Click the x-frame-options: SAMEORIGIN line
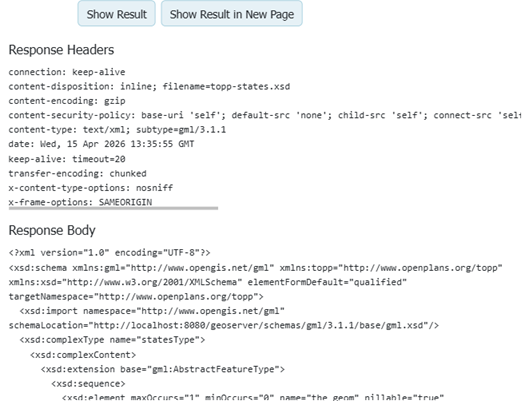Screen dimensions: 525x402 (x=80, y=202)
